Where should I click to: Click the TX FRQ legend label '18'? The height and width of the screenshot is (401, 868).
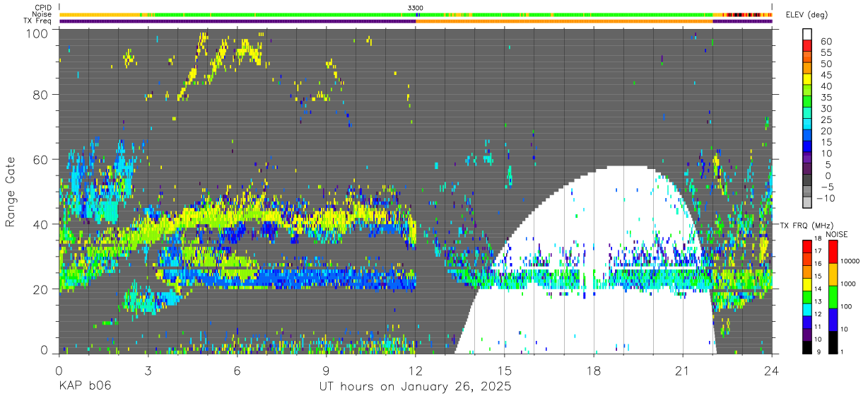pos(816,239)
